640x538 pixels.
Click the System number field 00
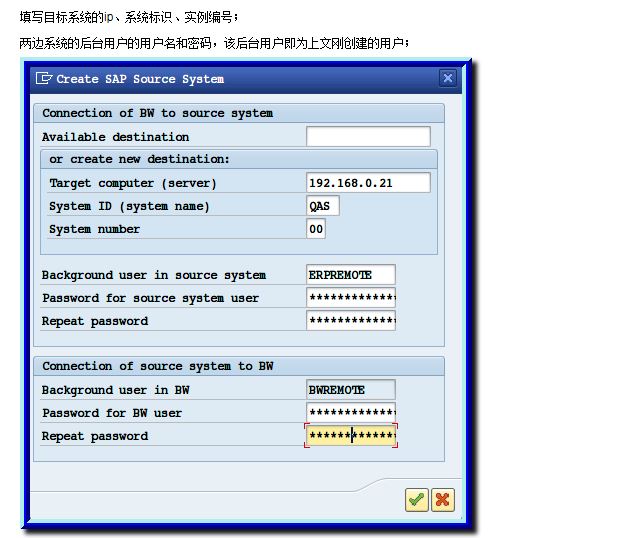pos(316,229)
